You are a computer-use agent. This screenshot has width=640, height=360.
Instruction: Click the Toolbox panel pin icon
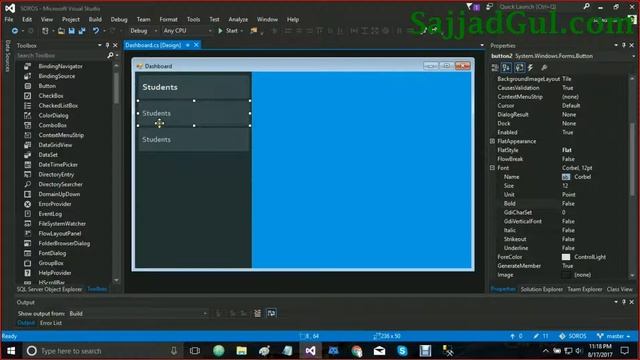(x=107, y=45)
